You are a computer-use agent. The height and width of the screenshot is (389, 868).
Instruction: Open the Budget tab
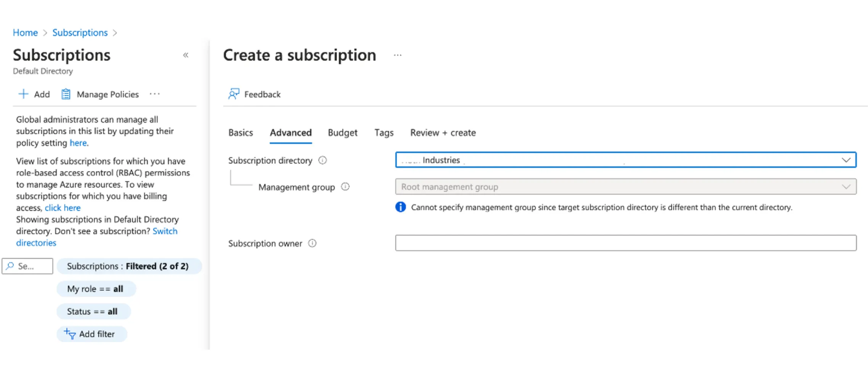(x=343, y=133)
